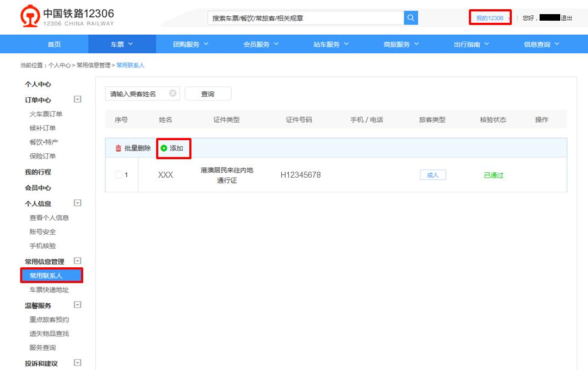Click the 退出 logout link
Screen dimensions: 588x370
click(x=566, y=18)
